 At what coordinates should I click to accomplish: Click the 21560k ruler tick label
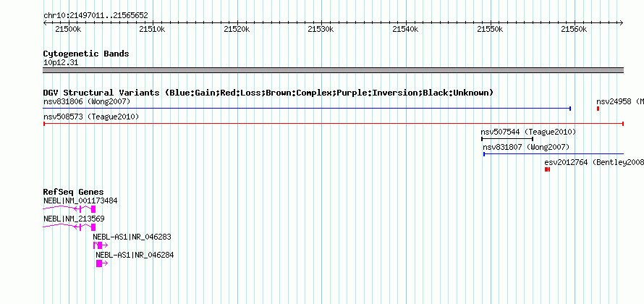[x=575, y=29]
